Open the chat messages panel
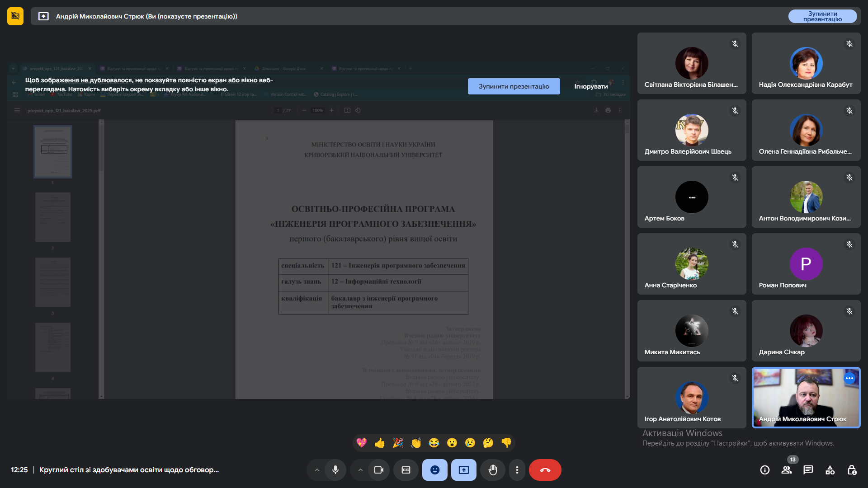 808,470
